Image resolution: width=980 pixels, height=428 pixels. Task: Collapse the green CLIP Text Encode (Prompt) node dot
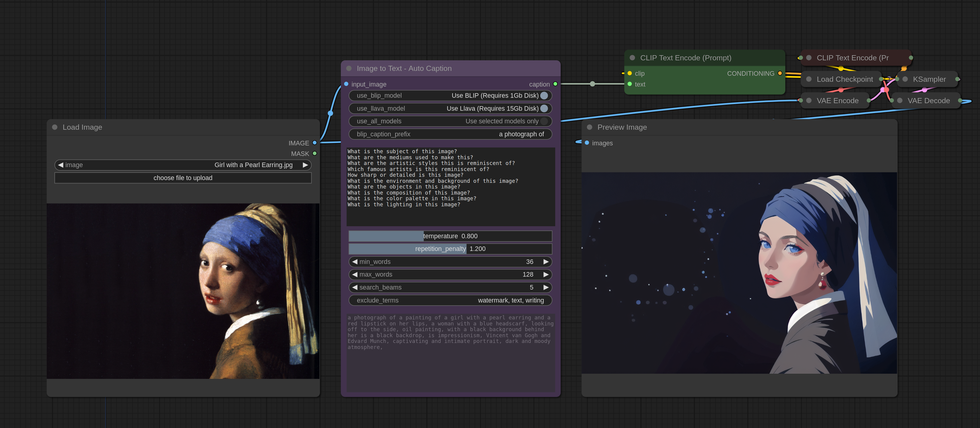click(632, 58)
